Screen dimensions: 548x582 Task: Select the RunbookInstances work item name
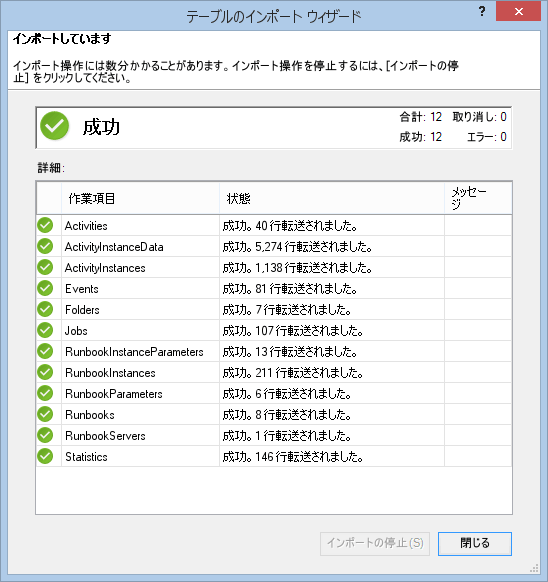tap(110, 373)
